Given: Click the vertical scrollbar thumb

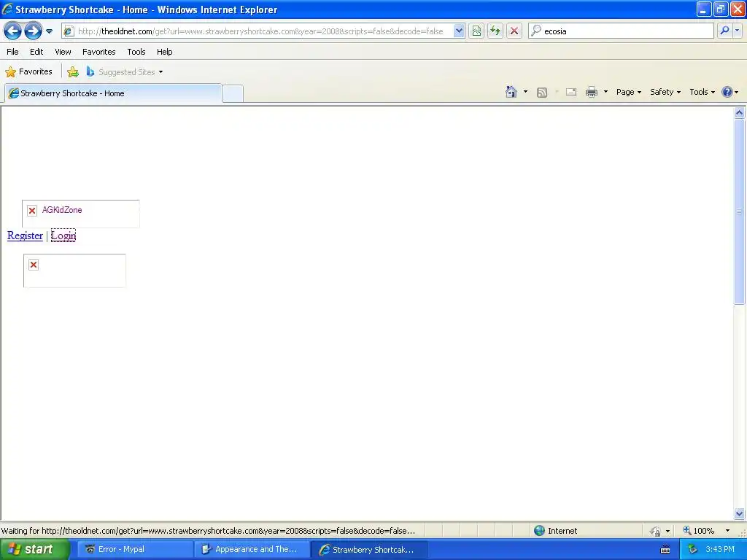Looking at the screenshot, I should coord(739,211).
